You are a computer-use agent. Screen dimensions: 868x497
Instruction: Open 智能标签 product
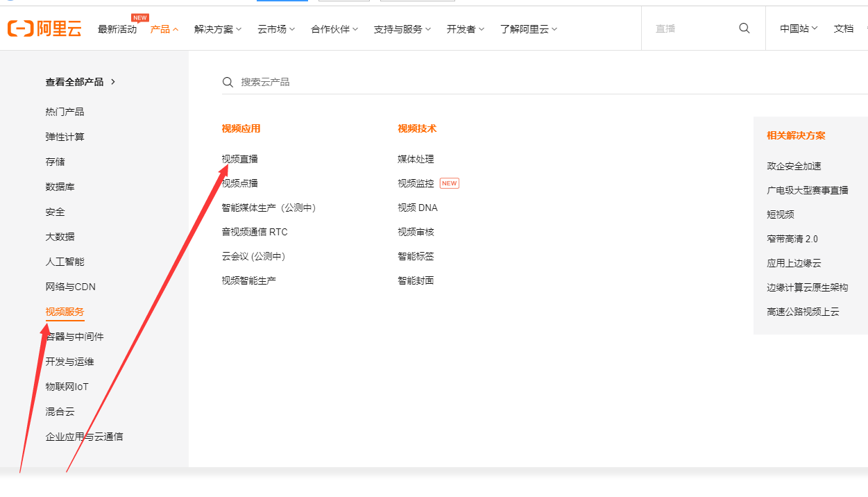[x=416, y=256]
